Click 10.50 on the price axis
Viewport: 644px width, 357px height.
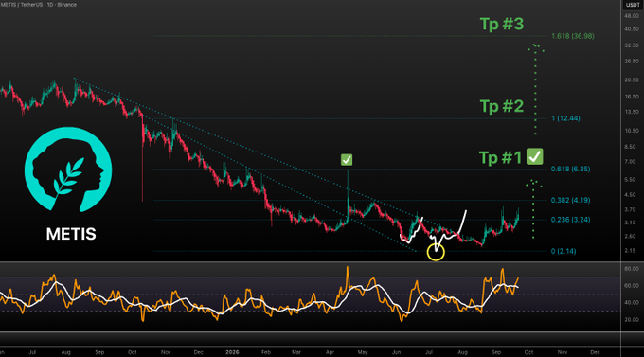(632, 131)
